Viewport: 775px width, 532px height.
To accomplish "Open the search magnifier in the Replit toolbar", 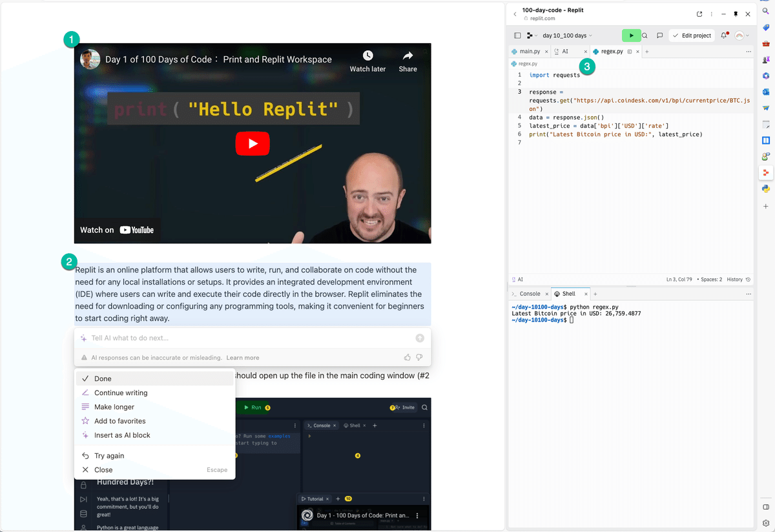I will pyautogui.click(x=645, y=36).
